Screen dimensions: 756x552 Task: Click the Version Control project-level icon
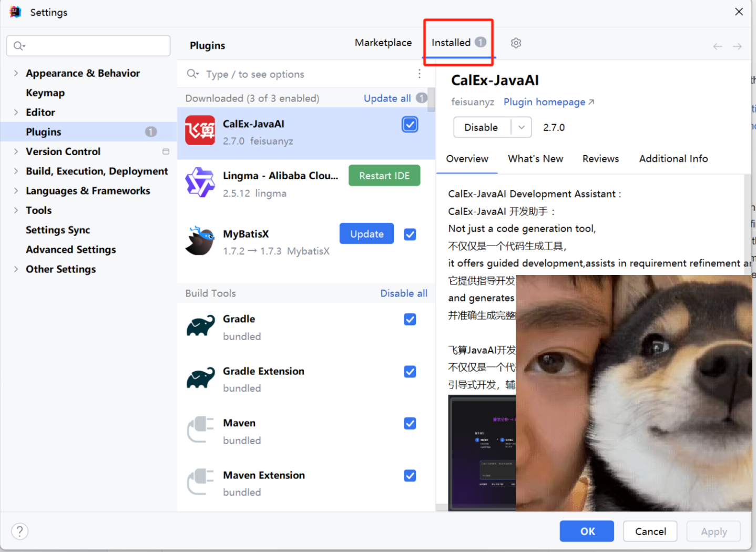tap(166, 151)
